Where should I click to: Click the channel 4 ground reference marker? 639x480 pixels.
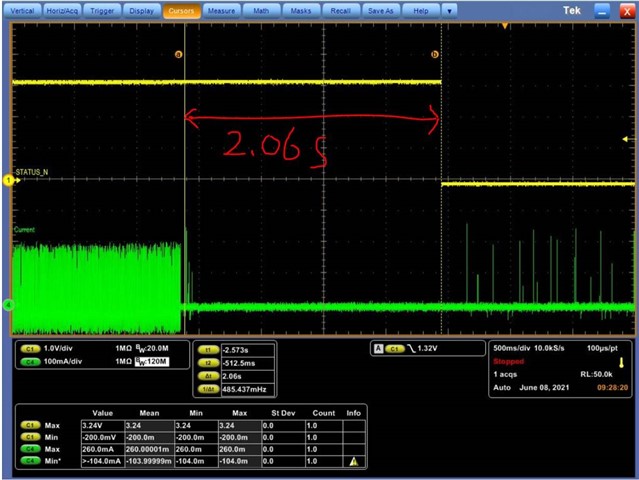8,305
